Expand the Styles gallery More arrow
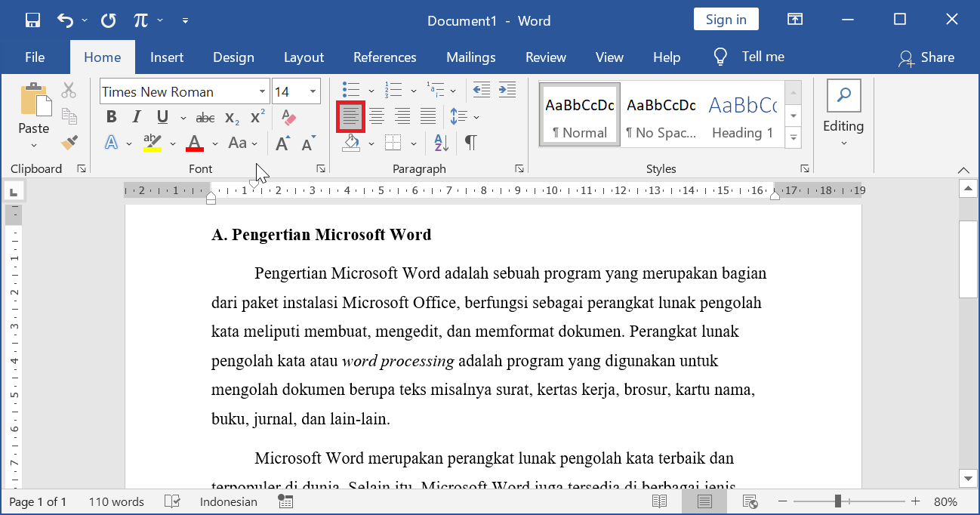Viewport: 980px width, 515px height. (793, 138)
